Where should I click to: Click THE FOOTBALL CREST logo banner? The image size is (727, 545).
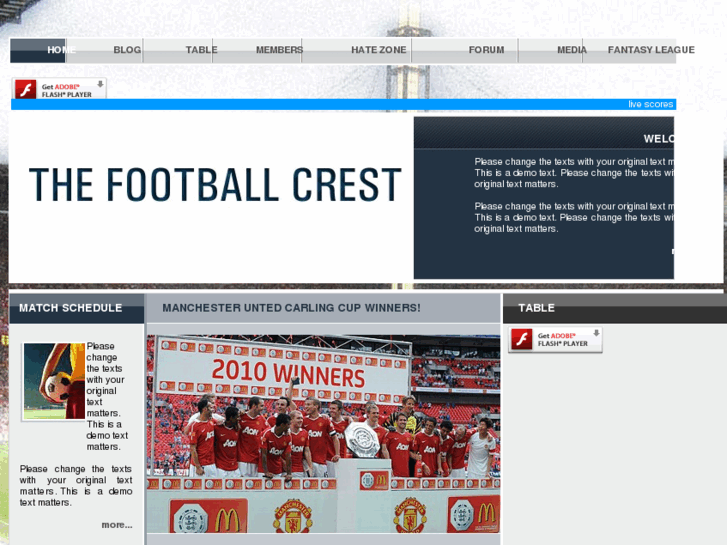coord(215,185)
